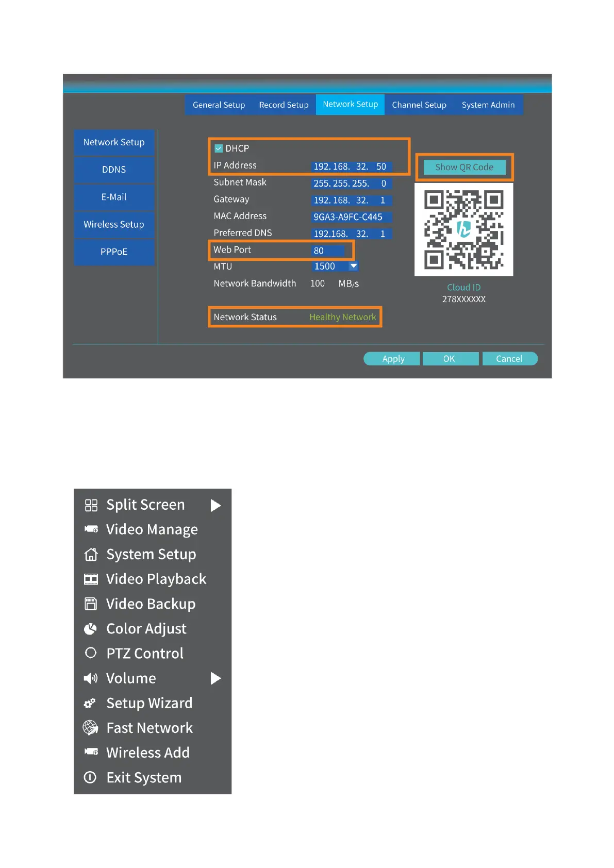Viewport: 614px width, 868px height.
Task: Expand the Volume submenu arrow
Action: (x=216, y=678)
